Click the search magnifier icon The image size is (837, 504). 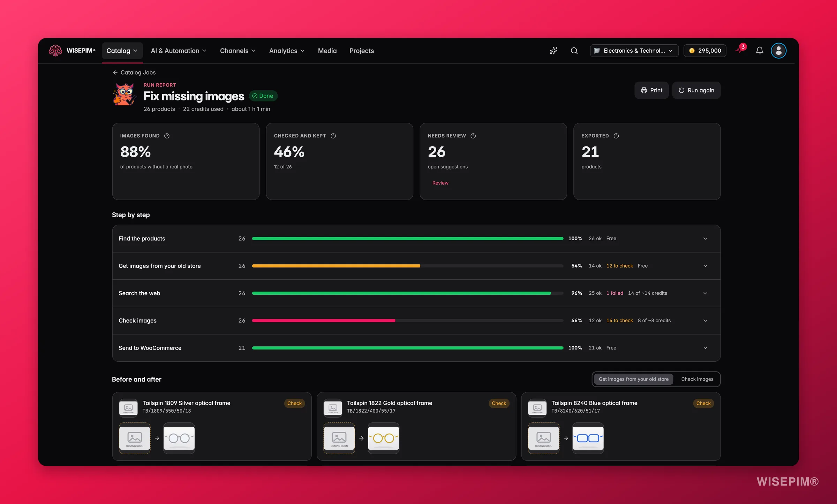click(574, 51)
